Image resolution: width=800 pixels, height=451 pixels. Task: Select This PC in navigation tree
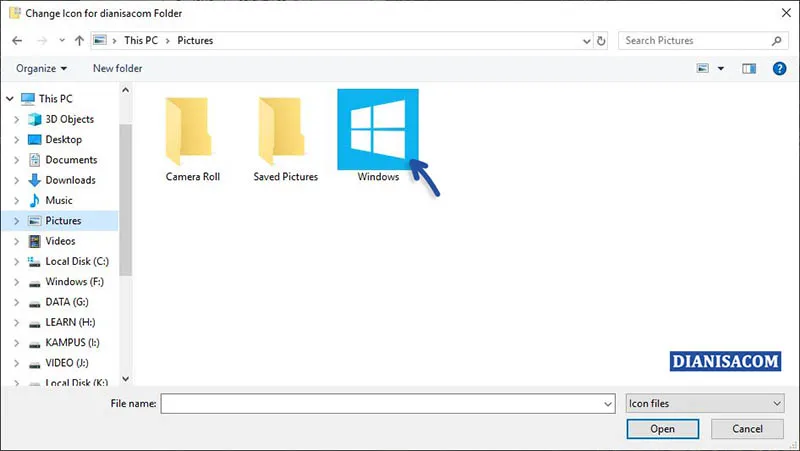click(x=56, y=98)
